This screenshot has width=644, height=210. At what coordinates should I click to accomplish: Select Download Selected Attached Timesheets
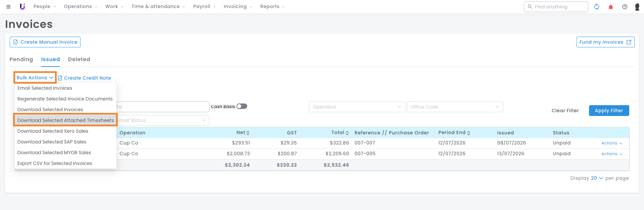point(65,120)
